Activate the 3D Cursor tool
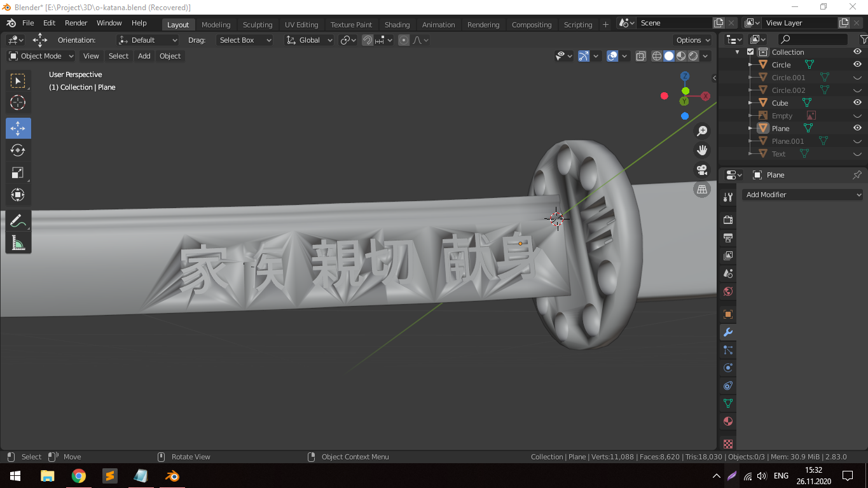The height and width of the screenshot is (488, 868). point(18,102)
